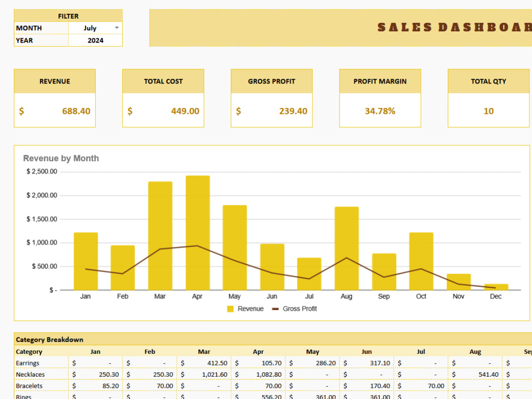This screenshot has width=532, height=399.
Task: Select the Jan column header in table
Action: click(95, 352)
